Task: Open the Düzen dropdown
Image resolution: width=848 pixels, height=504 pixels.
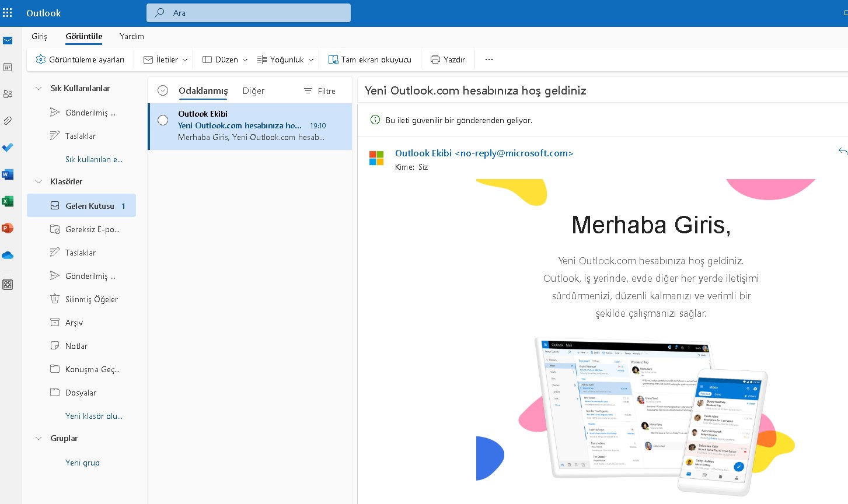Action: [224, 59]
